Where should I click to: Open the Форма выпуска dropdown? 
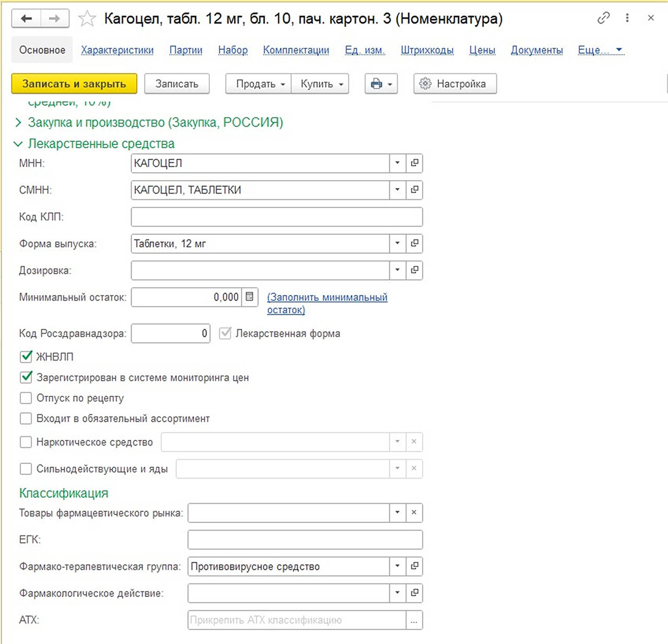click(397, 243)
